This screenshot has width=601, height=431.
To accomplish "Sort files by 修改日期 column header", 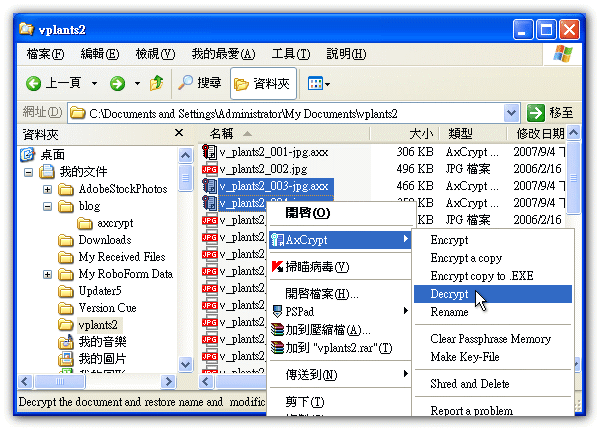I will point(537,133).
